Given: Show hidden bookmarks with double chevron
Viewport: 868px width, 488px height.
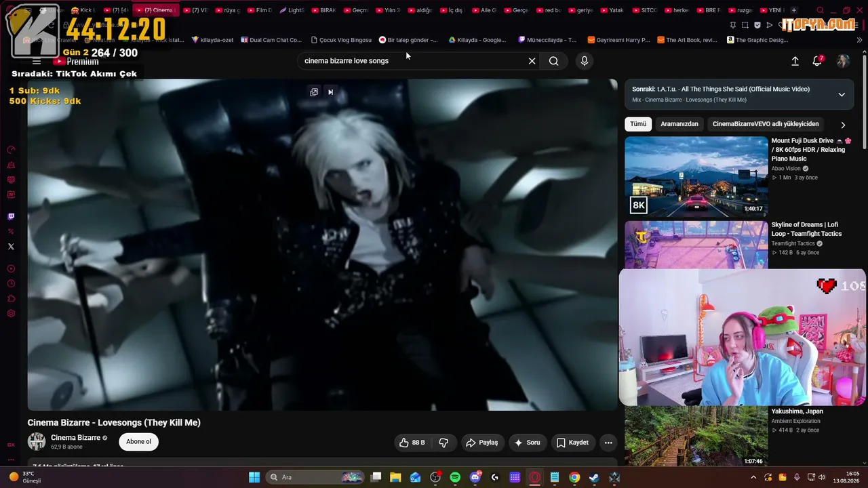Looking at the screenshot, I should pyautogui.click(x=860, y=40).
